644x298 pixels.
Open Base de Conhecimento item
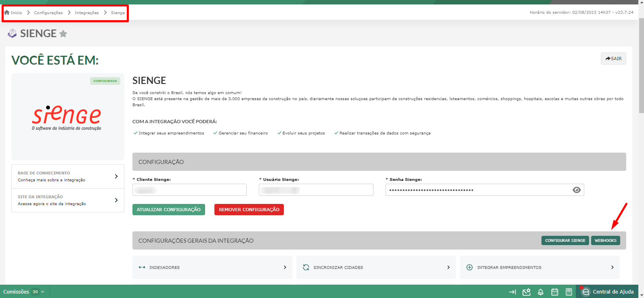68,176
